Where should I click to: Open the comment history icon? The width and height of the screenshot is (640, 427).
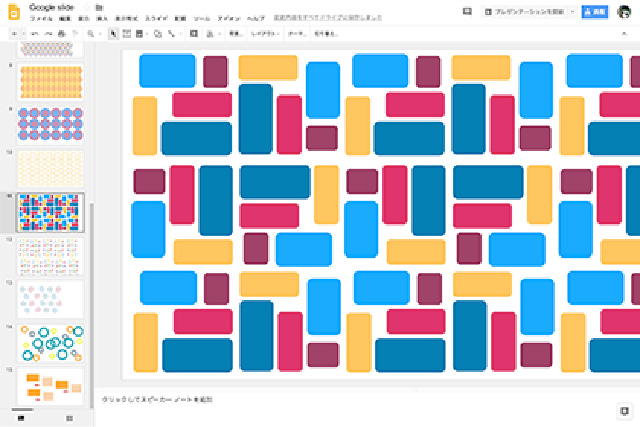click(x=467, y=12)
